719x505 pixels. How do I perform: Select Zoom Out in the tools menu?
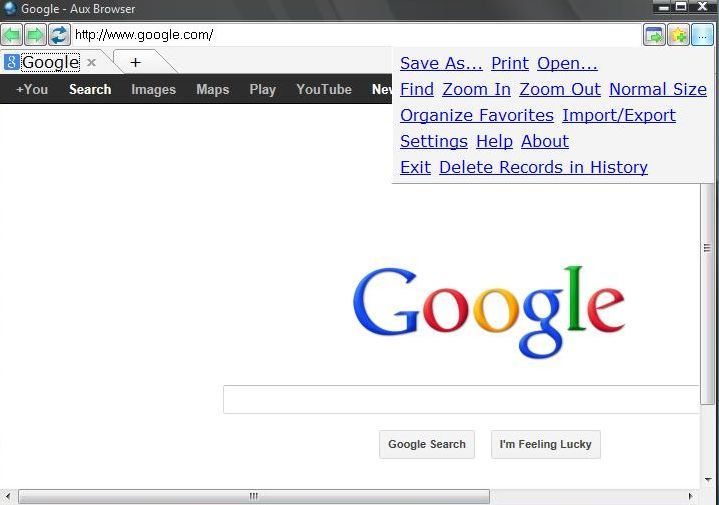[x=560, y=89]
